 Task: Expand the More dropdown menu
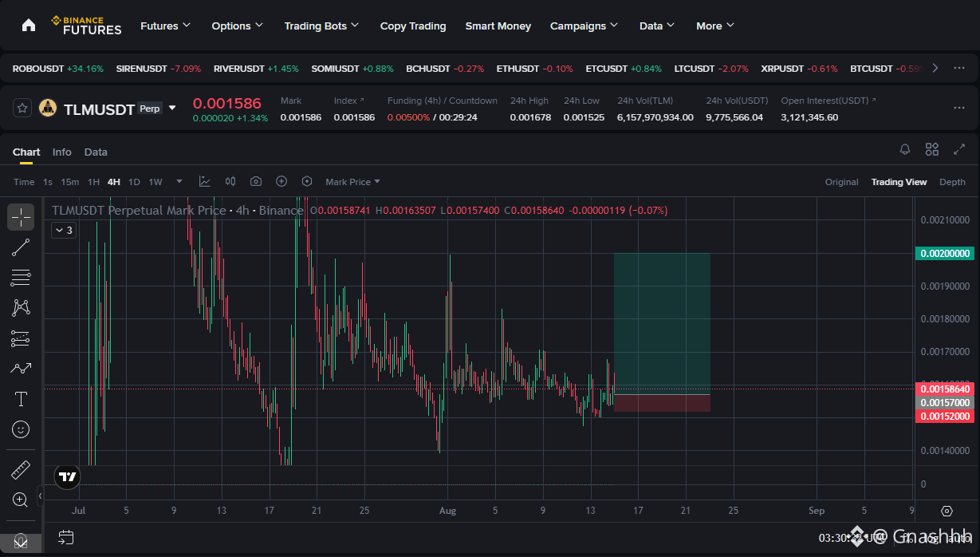tap(715, 26)
